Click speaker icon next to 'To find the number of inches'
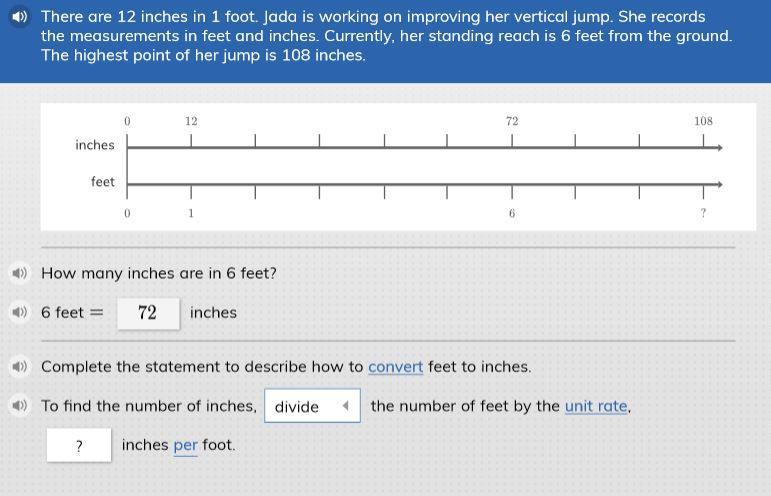The image size is (771, 496). point(19,406)
